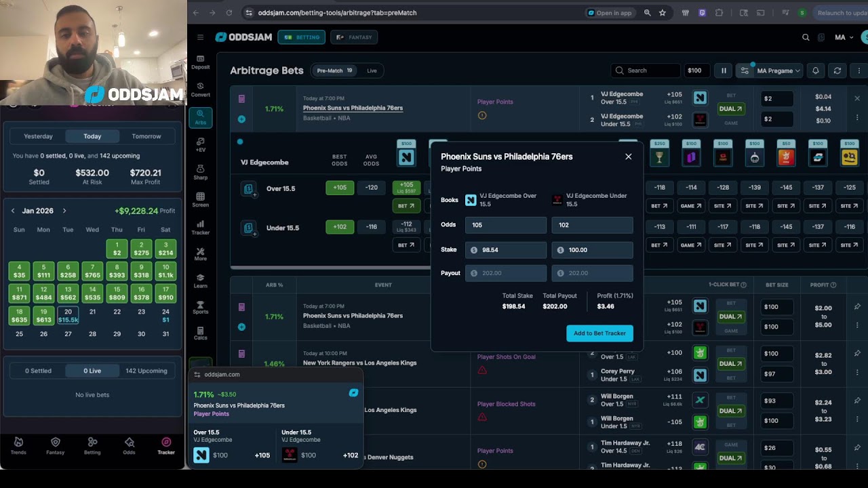Open the Tracker tool in the sidebar
Image resolution: width=868 pixels, height=488 pixels.
pyautogui.click(x=200, y=228)
